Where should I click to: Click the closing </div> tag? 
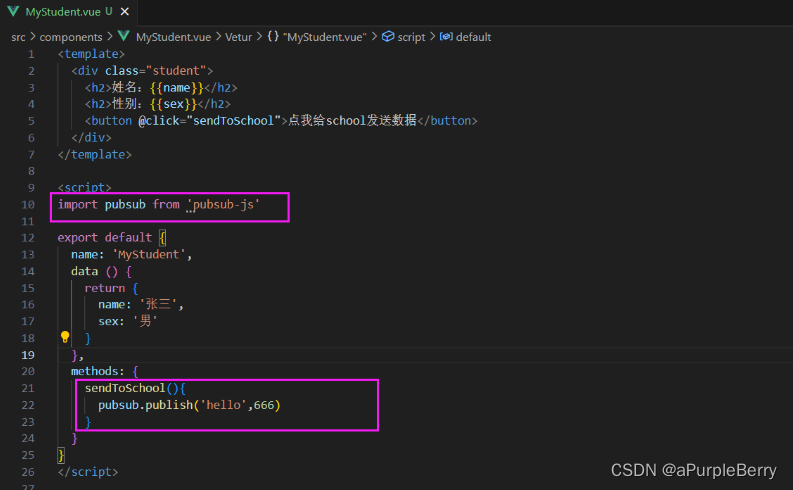click(91, 138)
